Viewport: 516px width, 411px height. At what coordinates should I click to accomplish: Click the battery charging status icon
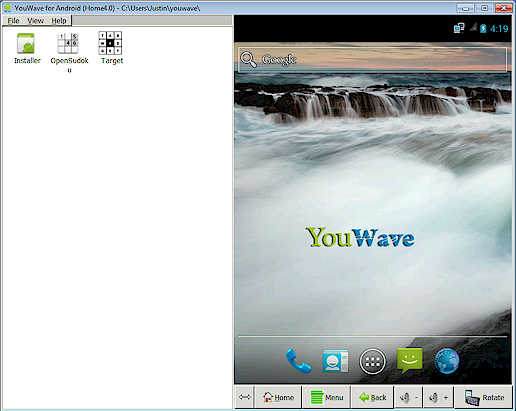coord(483,29)
